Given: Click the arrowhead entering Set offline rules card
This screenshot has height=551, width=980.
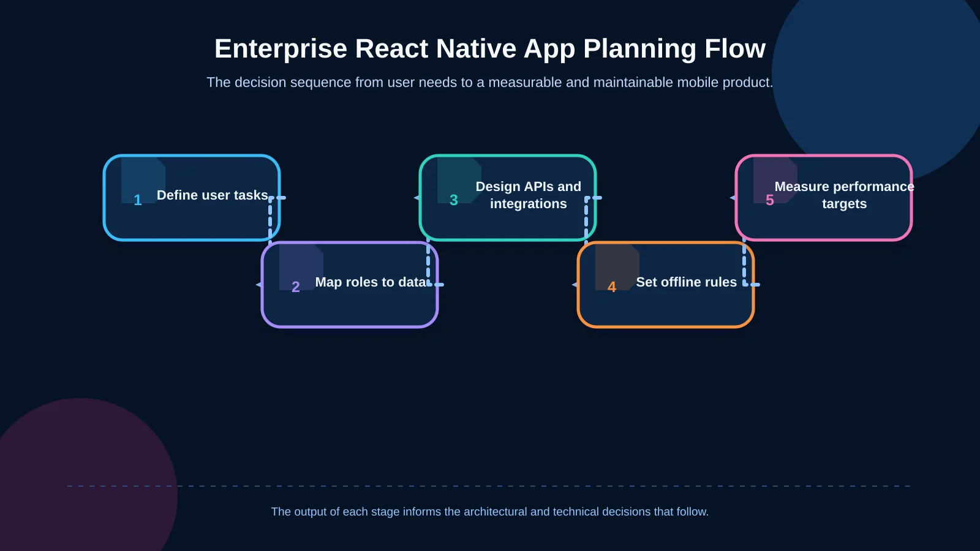Looking at the screenshot, I should [x=575, y=285].
